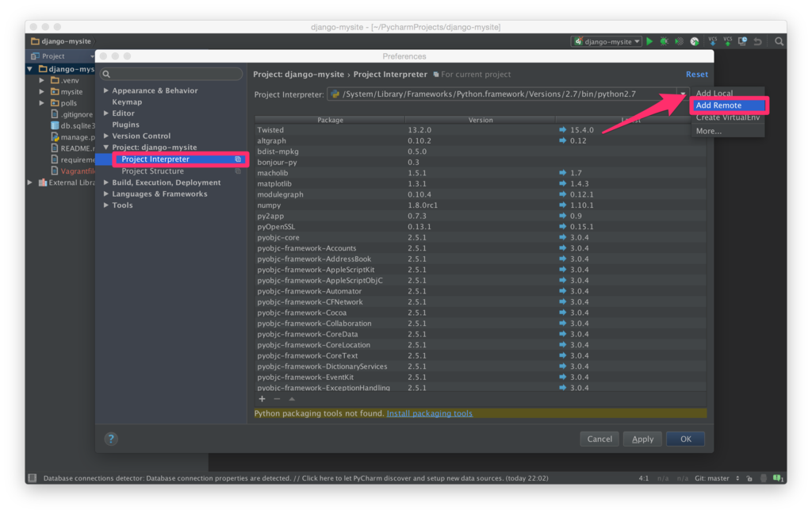Click the Database connections detector status message
The image size is (812, 514).
click(296, 478)
